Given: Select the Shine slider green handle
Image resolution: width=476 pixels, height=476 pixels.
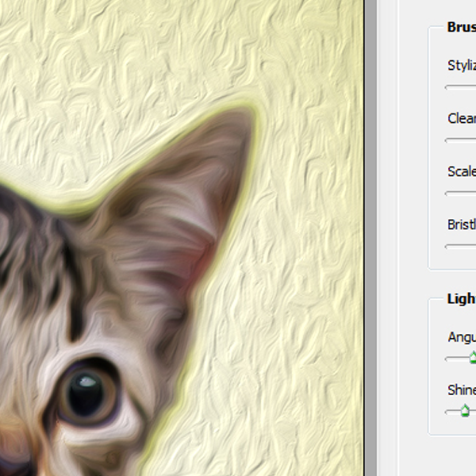Looking at the screenshot, I should pos(465,411).
